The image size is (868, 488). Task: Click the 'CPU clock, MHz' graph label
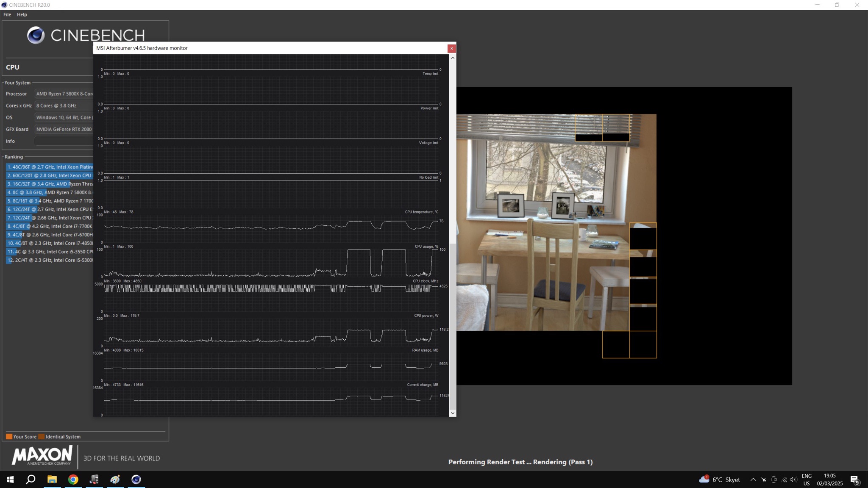tap(426, 281)
